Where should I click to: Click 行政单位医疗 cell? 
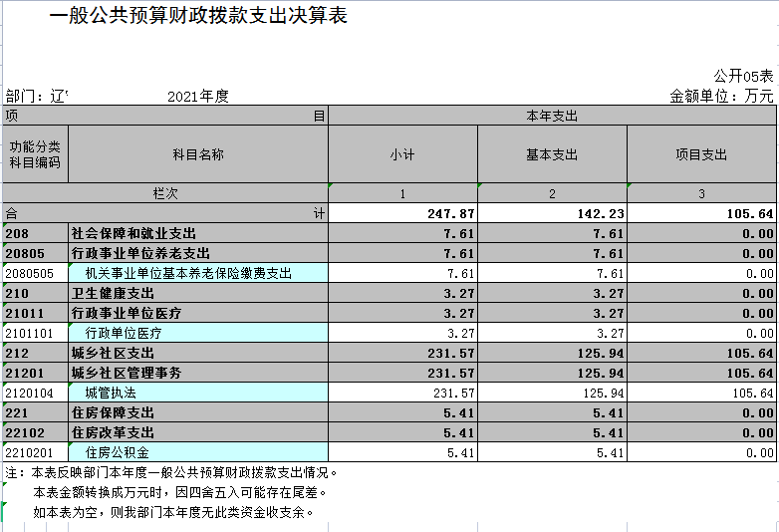[198, 333]
